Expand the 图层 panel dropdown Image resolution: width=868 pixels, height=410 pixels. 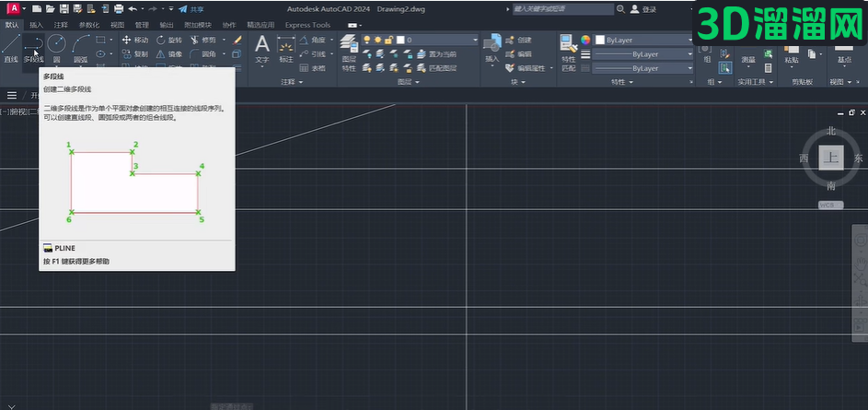point(409,82)
